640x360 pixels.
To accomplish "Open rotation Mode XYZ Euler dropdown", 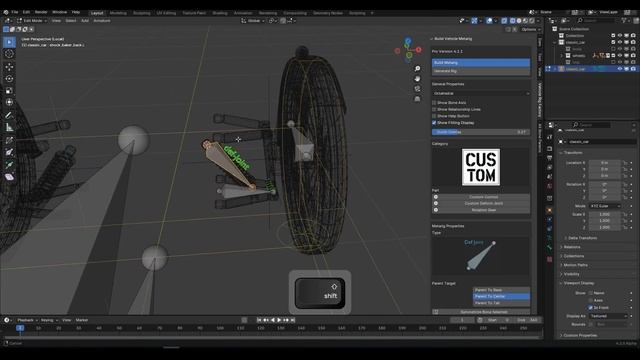I will click(x=605, y=206).
